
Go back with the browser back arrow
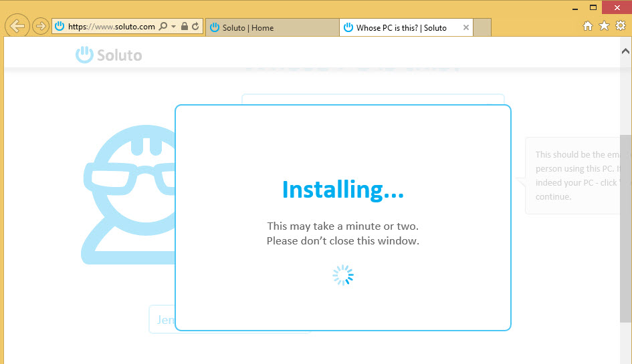[17, 26]
